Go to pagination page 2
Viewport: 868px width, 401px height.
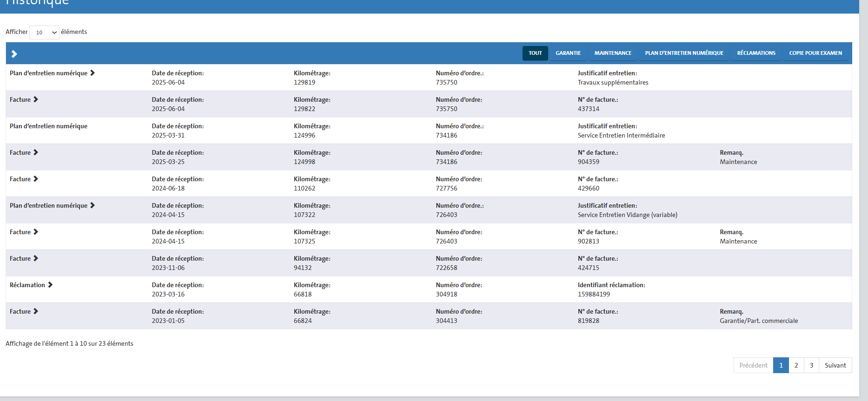coord(796,365)
